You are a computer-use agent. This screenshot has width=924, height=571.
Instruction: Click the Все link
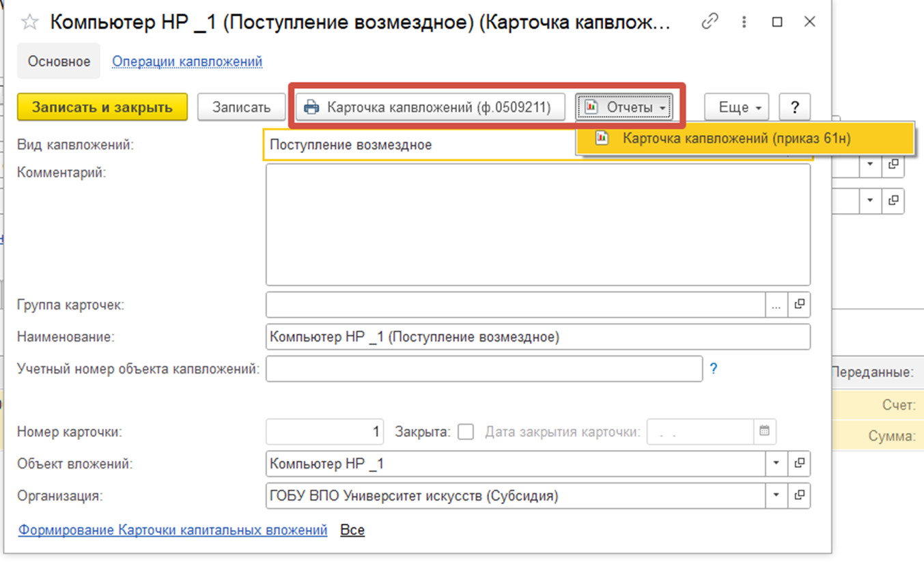point(352,530)
